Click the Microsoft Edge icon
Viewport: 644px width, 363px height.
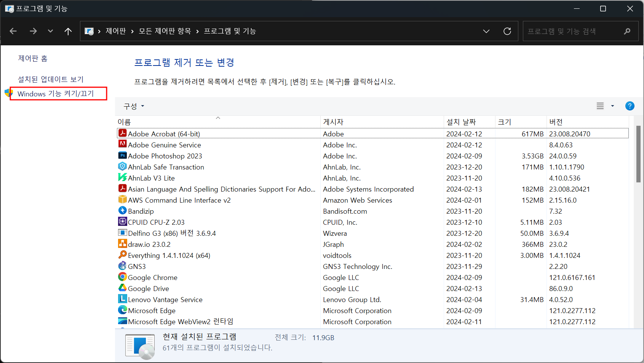(x=122, y=310)
